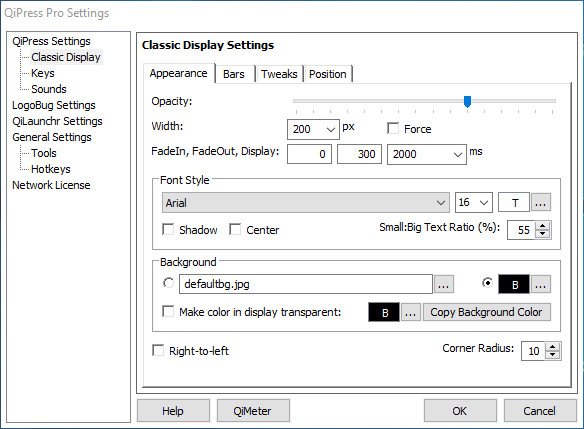The image size is (584, 429).
Task: Open QiLaunchr Settings
Action: [x=57, y=121]
